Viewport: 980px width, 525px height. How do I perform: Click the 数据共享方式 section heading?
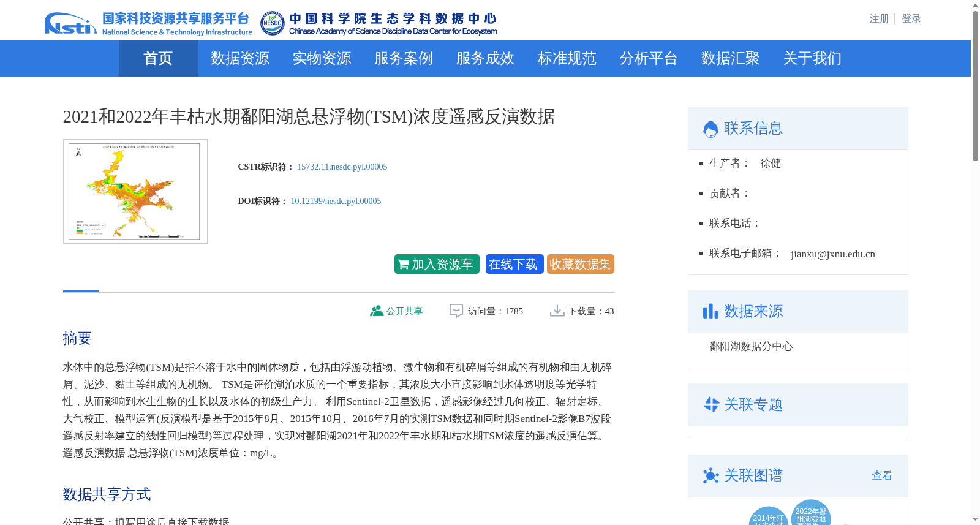[x=107, y=494]
